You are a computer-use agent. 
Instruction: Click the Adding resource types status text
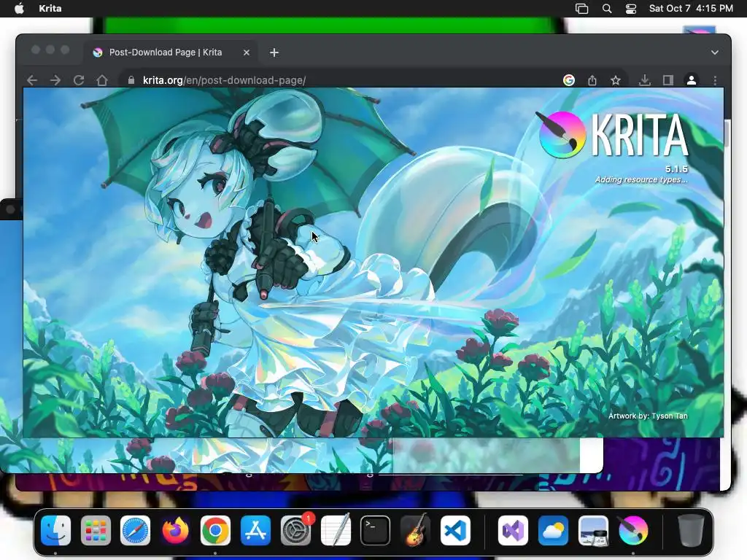tap(641, 179)
